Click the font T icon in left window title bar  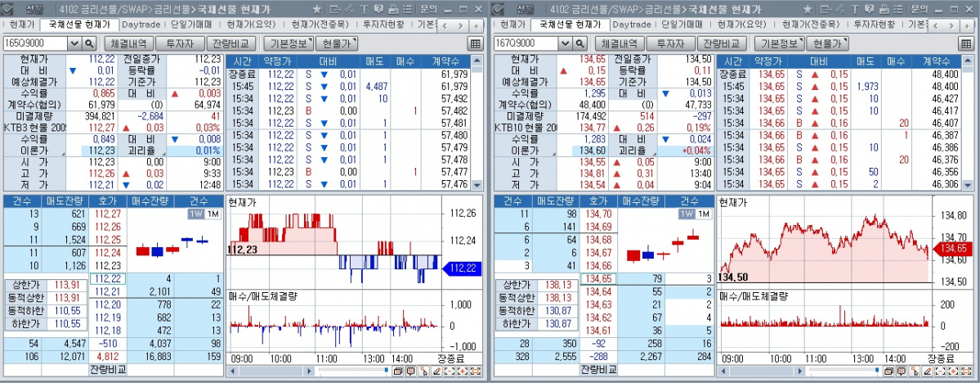(x=365, y=9)
